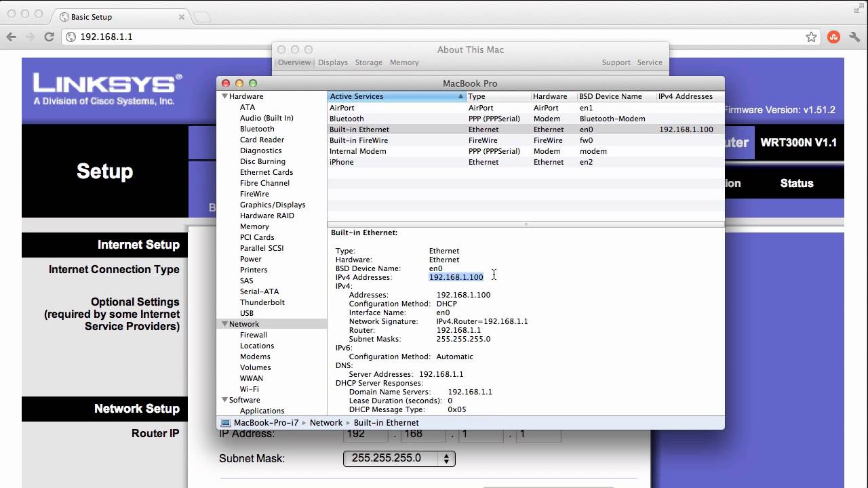
Task: Click Built-in Ethernet in the path bar
Action: coord(387,423)
